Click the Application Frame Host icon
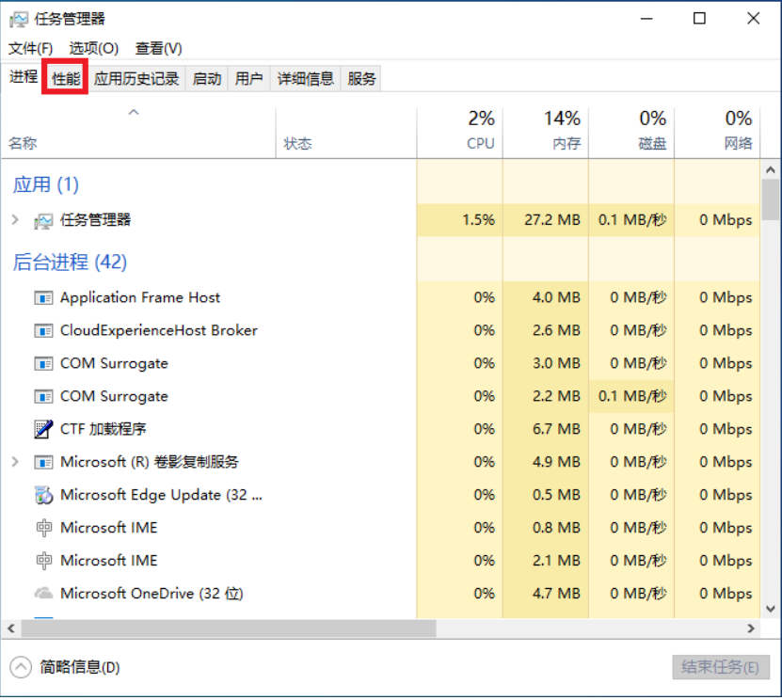782x700 pixels. pyautogui.click(x=43, y=298)
